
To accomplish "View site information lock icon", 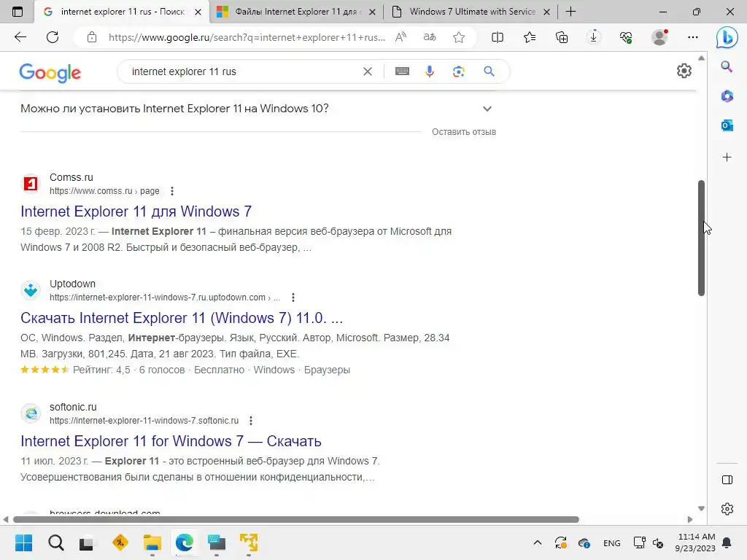I will 92,37.
